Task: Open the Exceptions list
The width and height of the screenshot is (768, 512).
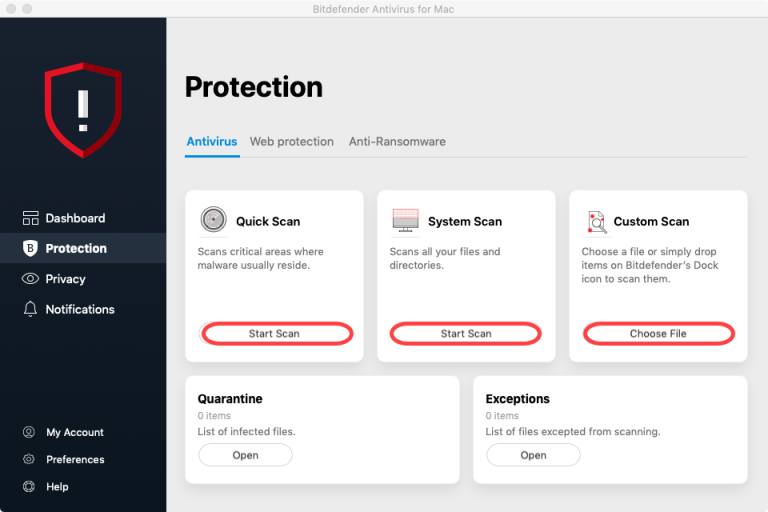Action: 533,455
